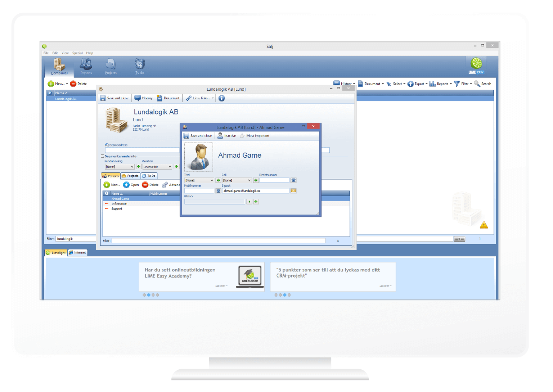The height and width of the screenshot is (392, 553).
Task: Open the Titel dropdown
Action: point(199,180)
